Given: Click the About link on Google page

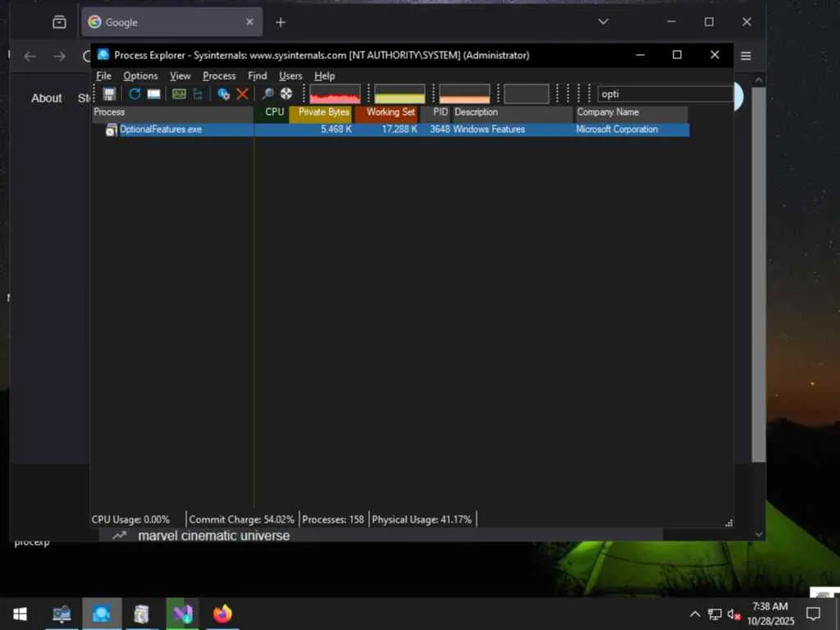Looking at the screenshot, I should pos(47,98).
